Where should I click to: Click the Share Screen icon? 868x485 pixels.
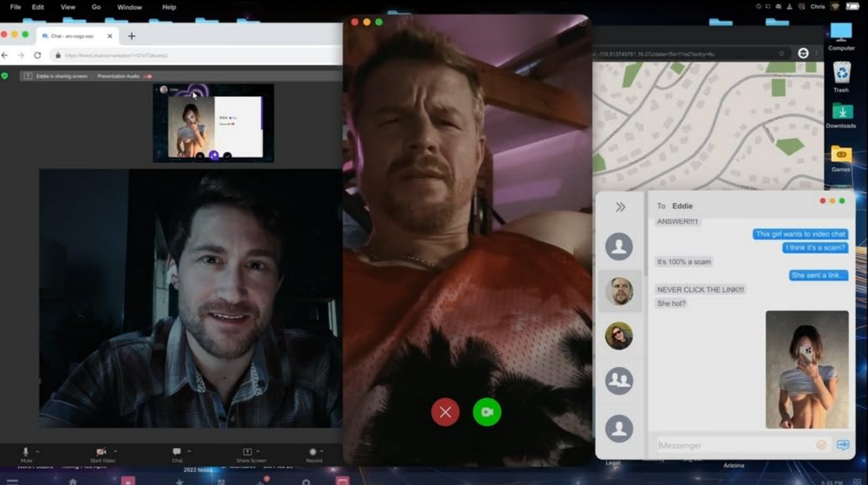coord(247,451)
